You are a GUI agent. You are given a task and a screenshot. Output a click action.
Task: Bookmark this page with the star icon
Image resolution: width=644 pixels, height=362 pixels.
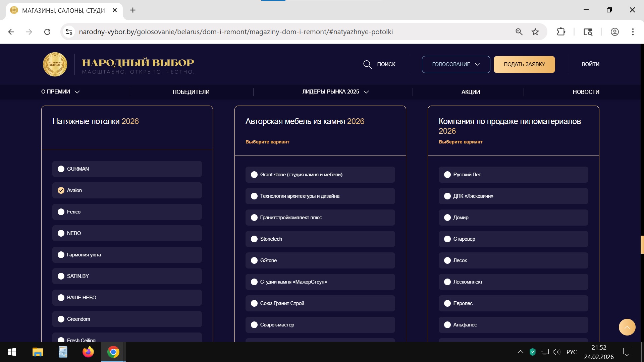coord(535,32)
